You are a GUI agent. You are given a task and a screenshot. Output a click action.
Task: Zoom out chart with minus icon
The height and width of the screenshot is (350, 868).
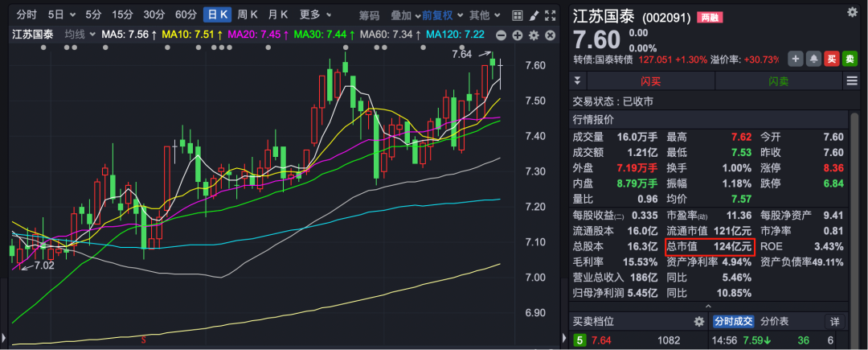502,35
